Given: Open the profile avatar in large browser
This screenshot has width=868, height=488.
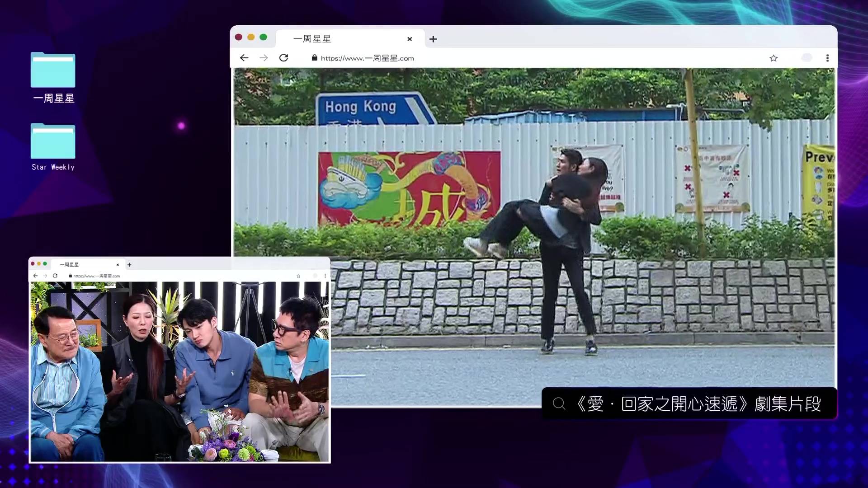Looking at the screenshot, I should (807, 58).
